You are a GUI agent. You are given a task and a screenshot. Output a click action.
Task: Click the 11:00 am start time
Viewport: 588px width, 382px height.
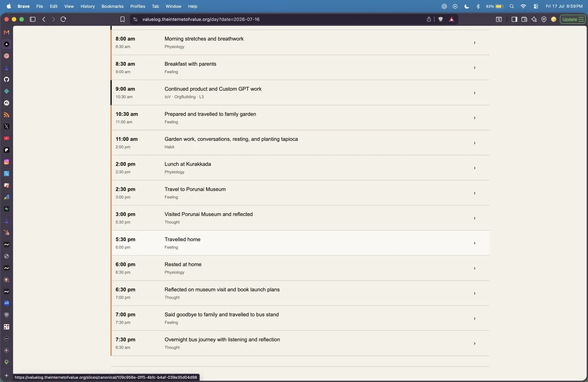coord(126,139)
